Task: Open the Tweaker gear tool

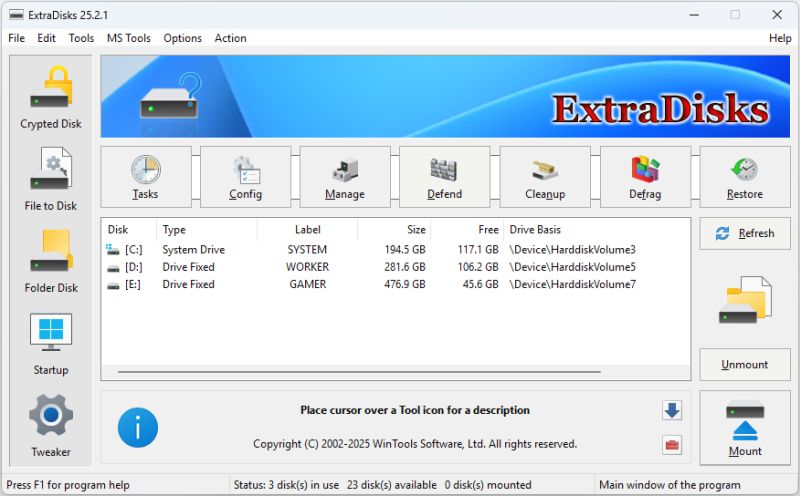Action: 51,426
